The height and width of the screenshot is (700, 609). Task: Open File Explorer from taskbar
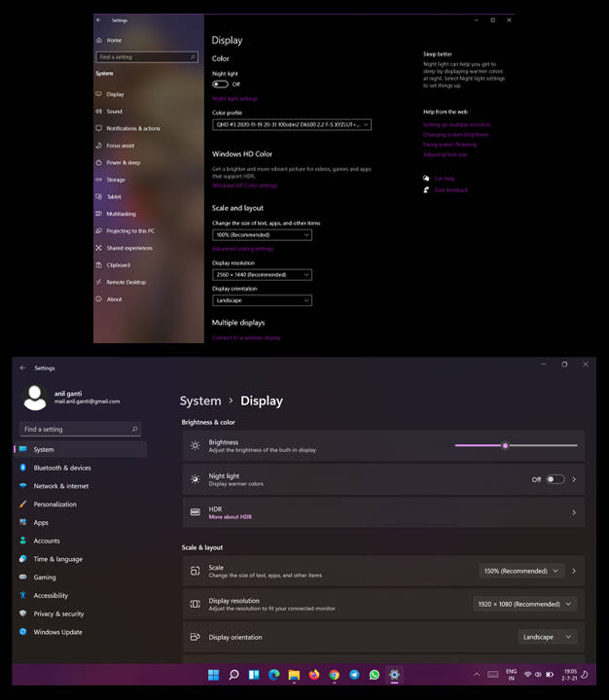294,675
